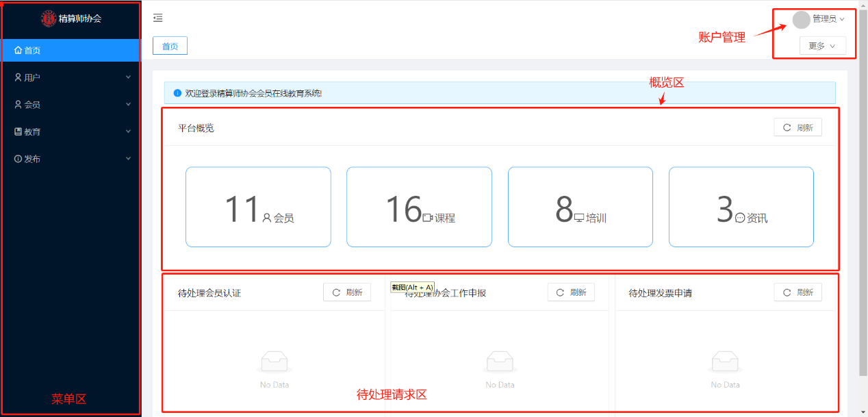
Task: Click the info icon in welcome banner
Action: tap(177, 92)
